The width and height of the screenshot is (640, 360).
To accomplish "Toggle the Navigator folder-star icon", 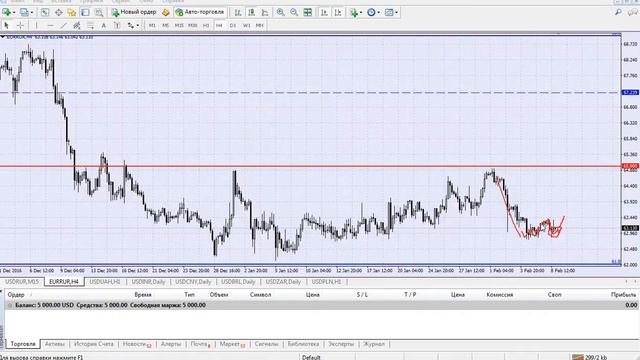I will pyautogui.click(x=72, y=13).
